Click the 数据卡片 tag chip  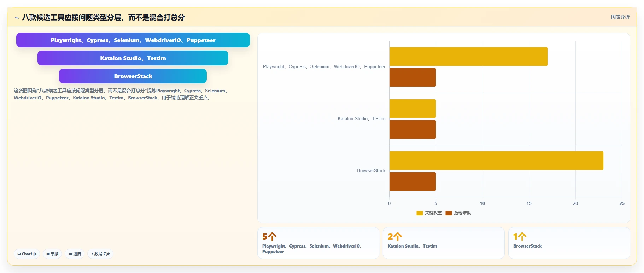[100, 254]
